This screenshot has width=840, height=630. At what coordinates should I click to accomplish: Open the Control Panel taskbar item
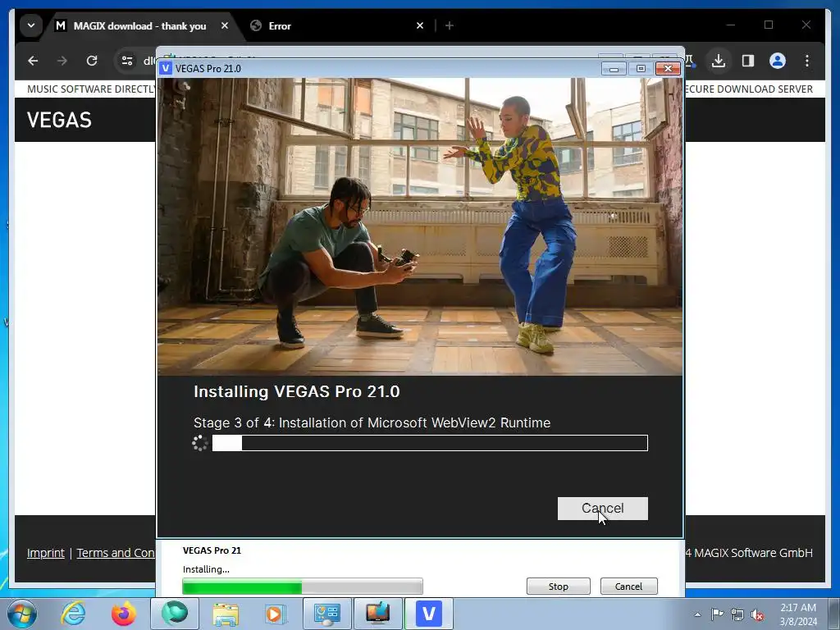(x=326, y=614)
